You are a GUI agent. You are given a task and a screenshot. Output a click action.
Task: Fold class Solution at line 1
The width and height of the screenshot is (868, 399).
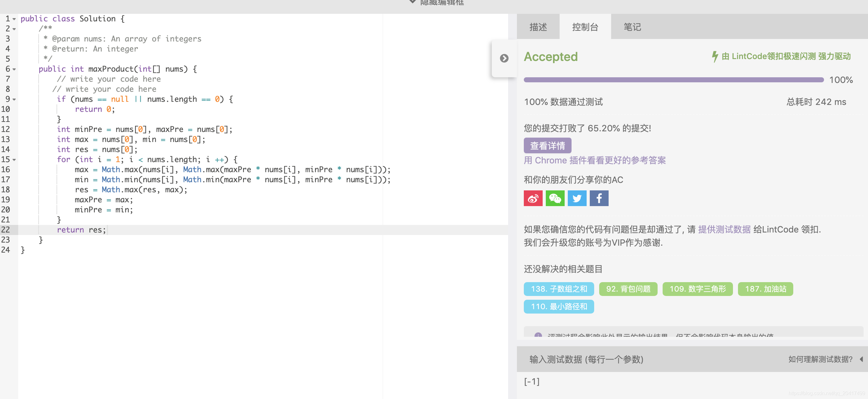14,19
